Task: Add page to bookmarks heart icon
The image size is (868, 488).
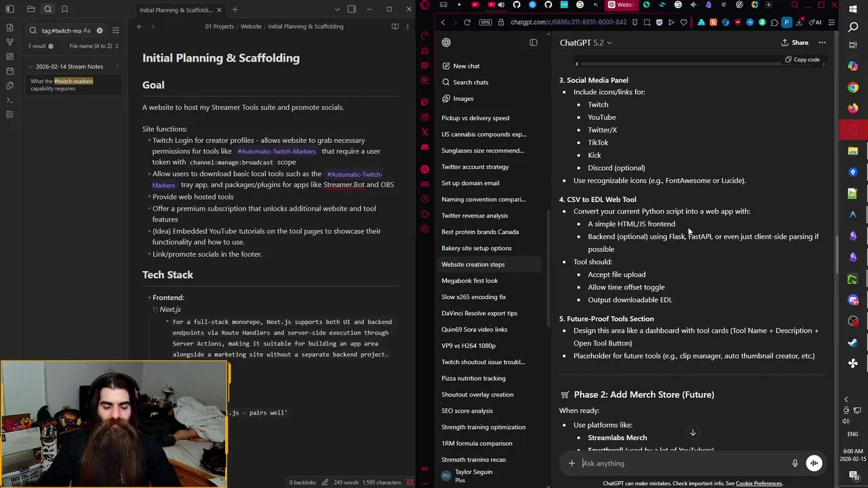Action: click(684, 22)
